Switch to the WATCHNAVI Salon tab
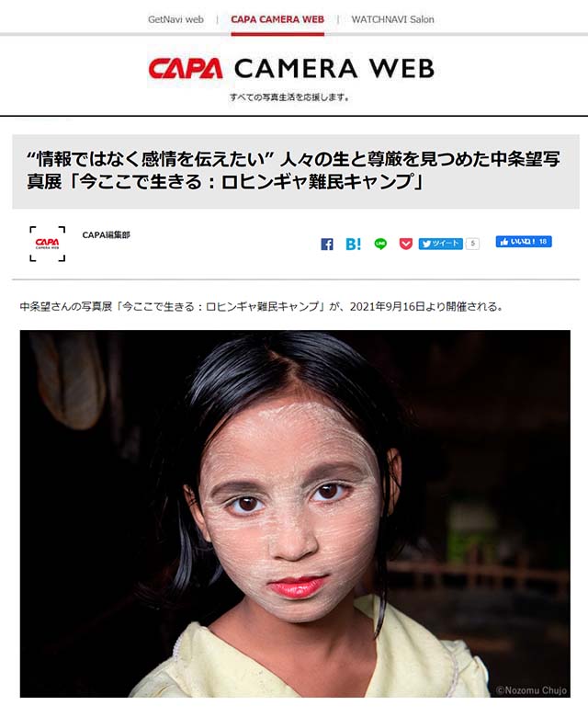The width and height of the screenshot is (588, 717). [392, 19]
